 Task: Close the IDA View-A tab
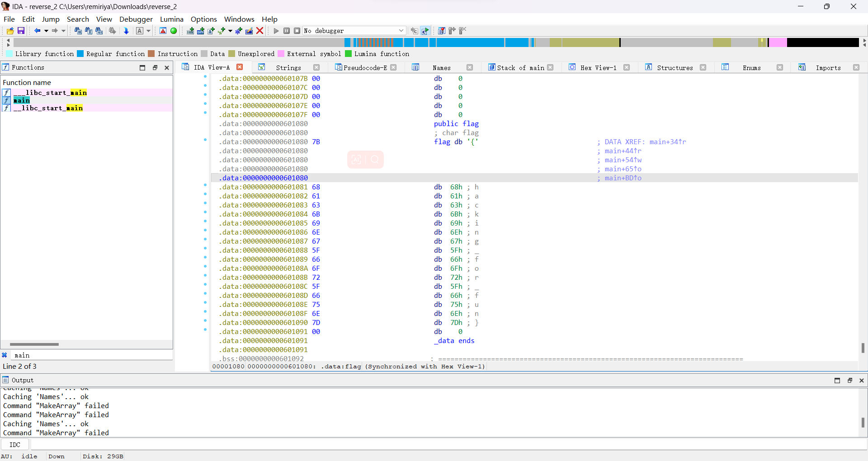tap(240, 67)
